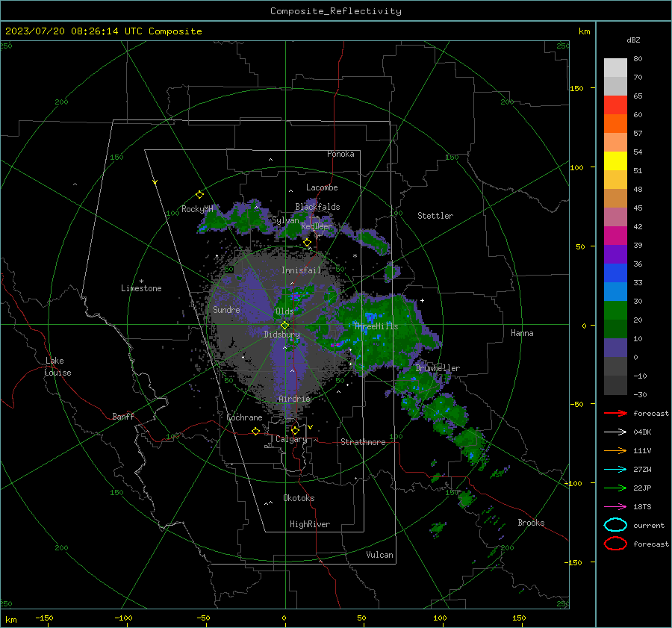
Task: Click the Vulcan town label
Action: point(379,555)
